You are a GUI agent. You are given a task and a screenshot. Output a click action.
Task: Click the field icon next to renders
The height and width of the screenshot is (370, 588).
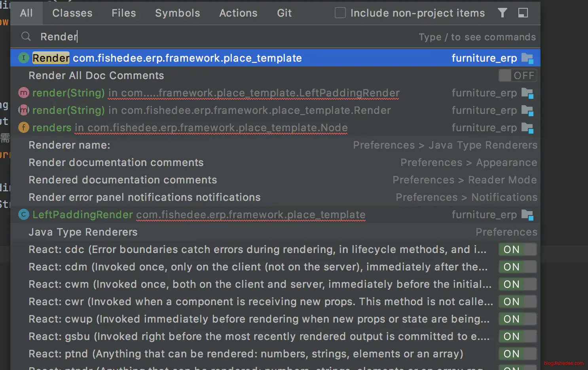(24, 128)
